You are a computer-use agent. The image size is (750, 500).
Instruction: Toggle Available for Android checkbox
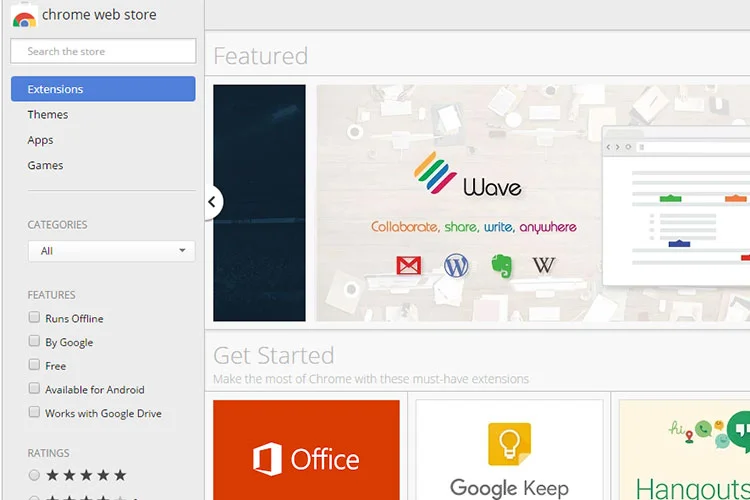coord(34,388)
